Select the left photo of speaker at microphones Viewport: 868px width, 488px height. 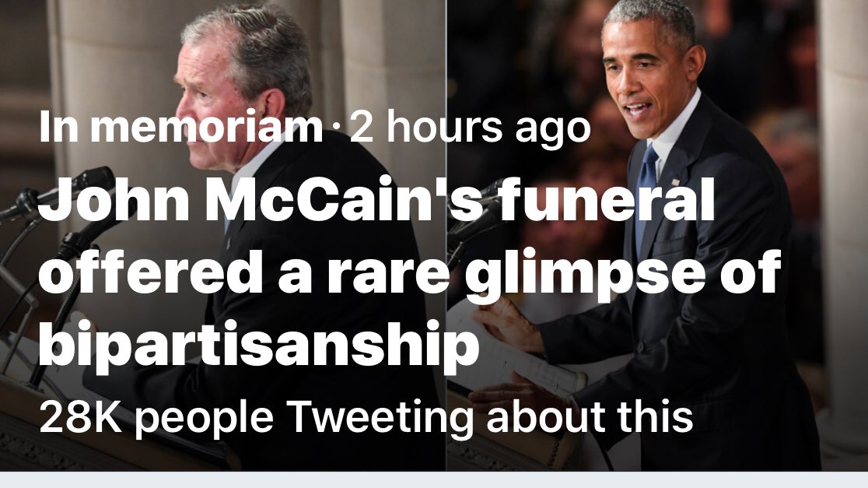pos(226,70)
